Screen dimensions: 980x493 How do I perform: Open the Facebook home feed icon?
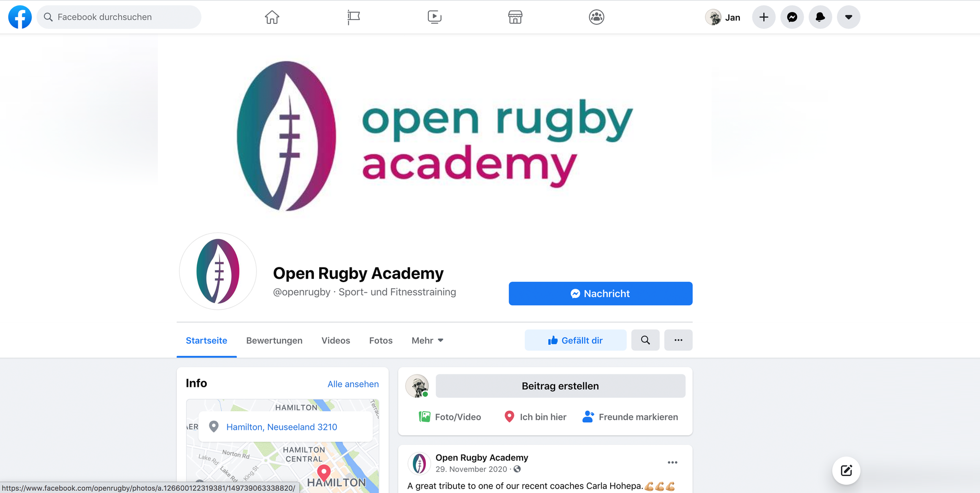[272, 17]
